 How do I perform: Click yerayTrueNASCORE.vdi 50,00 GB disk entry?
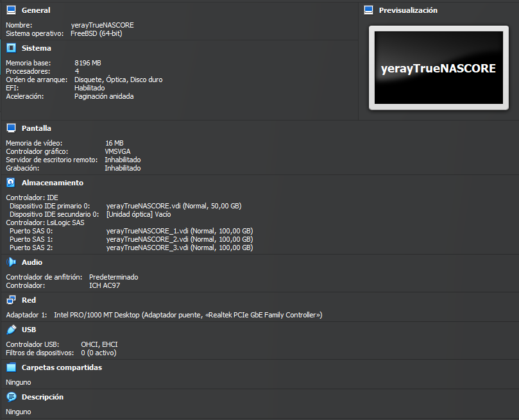point(174,206)
